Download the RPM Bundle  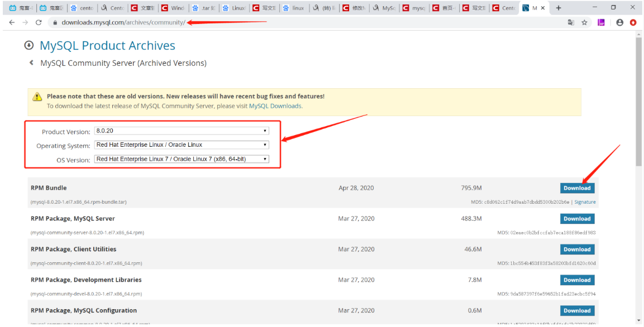pyautogui.click(x=577, y=188)
